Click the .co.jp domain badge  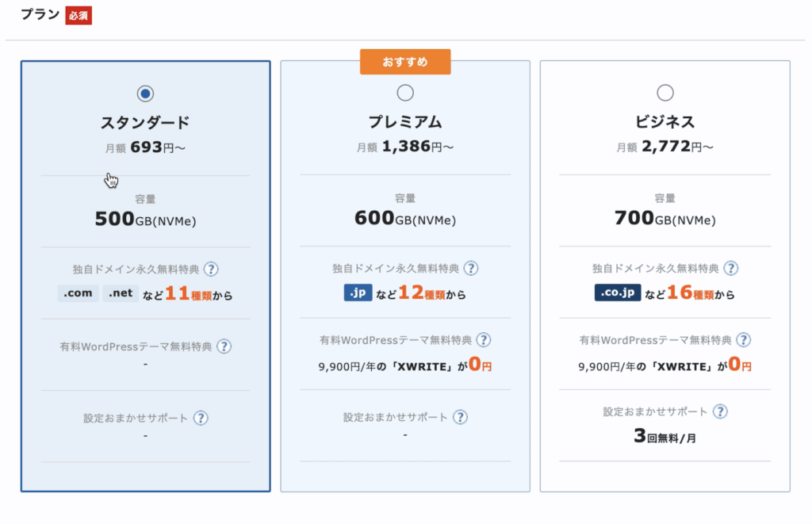click(617, 293)
